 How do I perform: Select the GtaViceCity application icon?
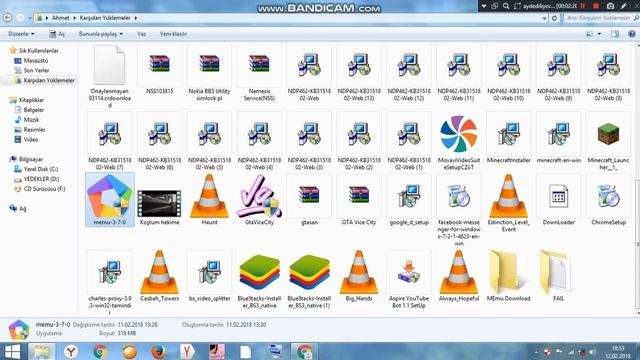pyautogui.click(x=259, y=200)
